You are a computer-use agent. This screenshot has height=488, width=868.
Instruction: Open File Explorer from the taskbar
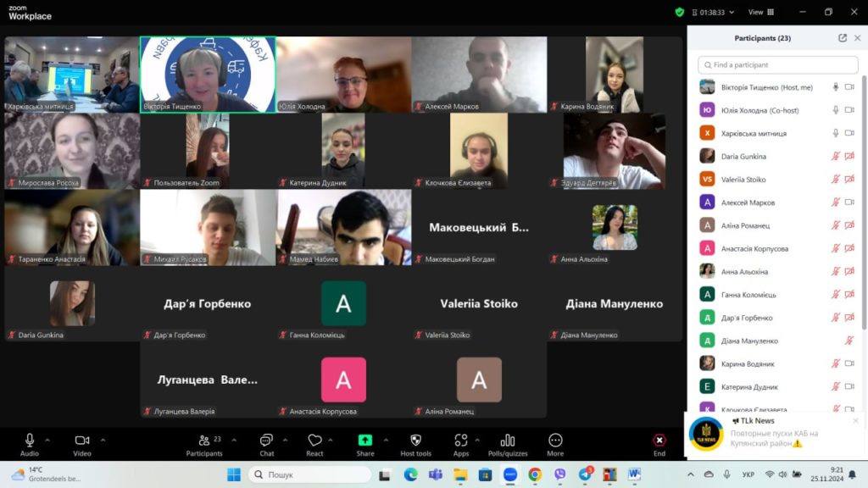[460, 474]
